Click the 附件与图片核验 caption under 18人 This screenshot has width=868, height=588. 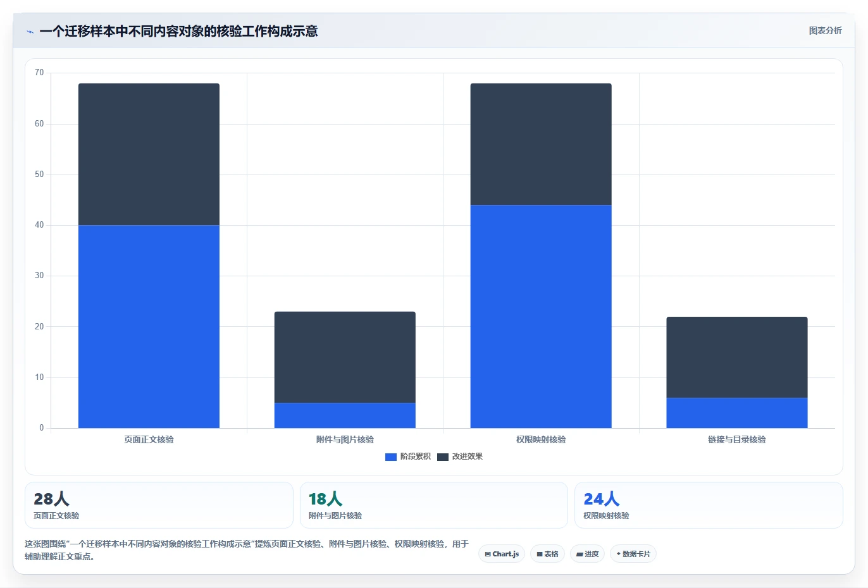(x=335, y=516)
